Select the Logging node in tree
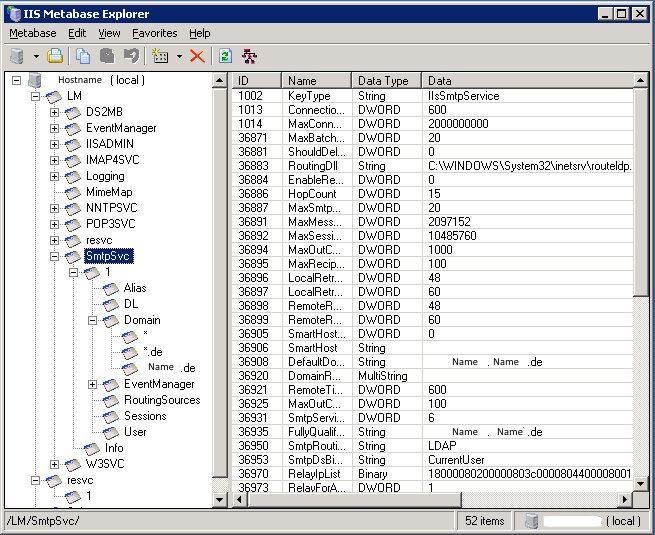This screenshot has width=655, height=535. pyautogui.click(x=105, y=176)
